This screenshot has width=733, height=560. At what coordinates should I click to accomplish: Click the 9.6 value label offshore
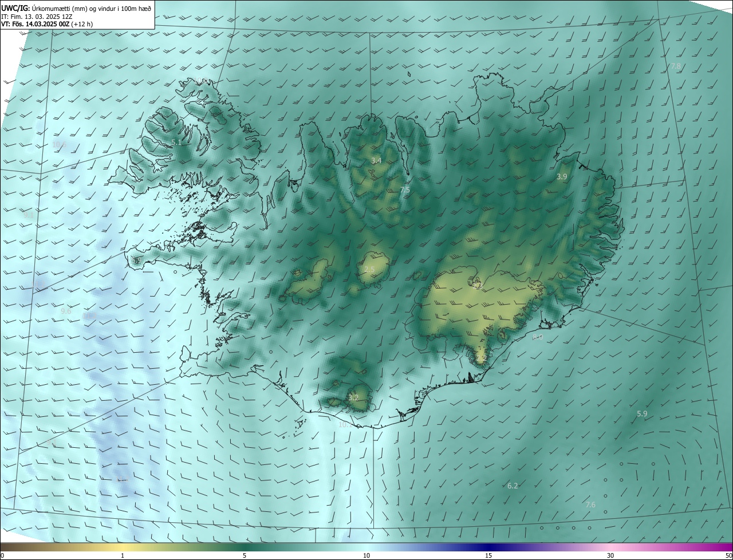coord(66,311)
